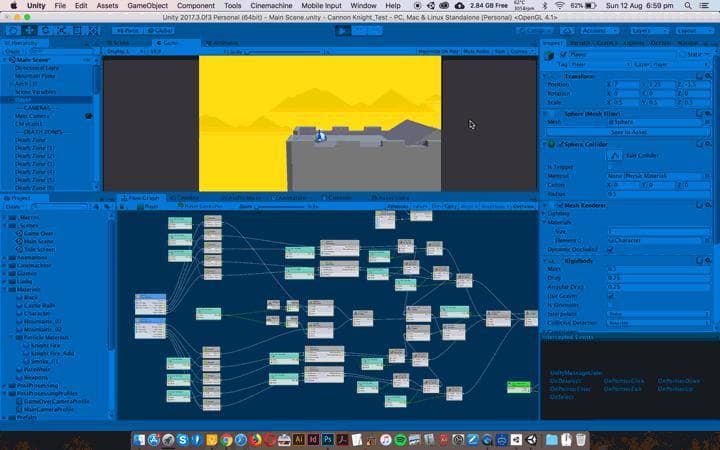Toggle the Dynamic Occluded checkbox
This screenshot has width=720, height=450.
(x=610, y=249)
